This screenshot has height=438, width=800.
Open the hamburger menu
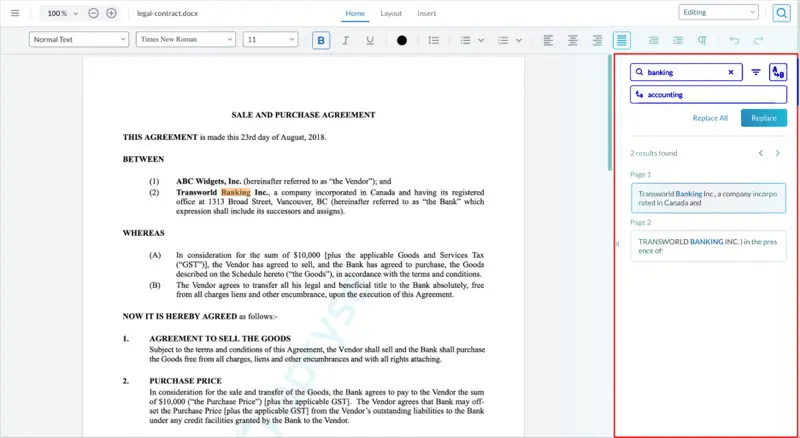click(15, 13)
